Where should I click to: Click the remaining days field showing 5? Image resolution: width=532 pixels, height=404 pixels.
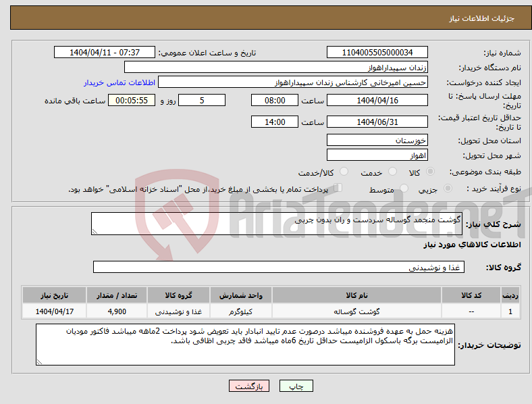point(202,100)
